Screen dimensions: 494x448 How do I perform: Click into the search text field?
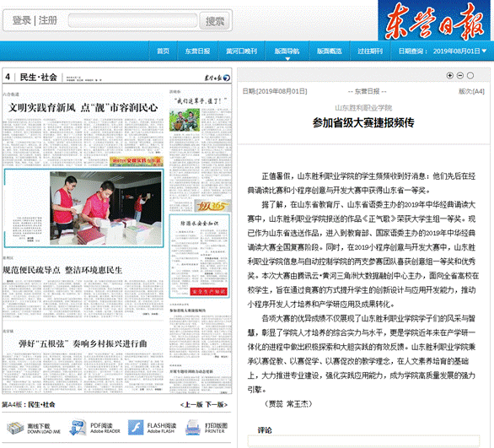[x=132, y=21]
